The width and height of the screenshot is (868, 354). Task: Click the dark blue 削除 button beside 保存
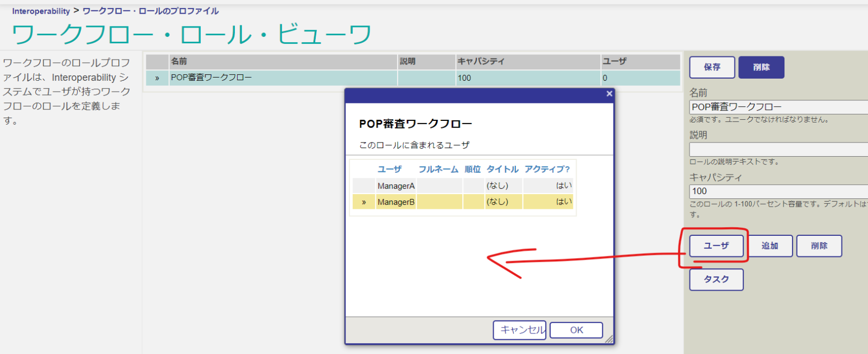coord(761,67)
